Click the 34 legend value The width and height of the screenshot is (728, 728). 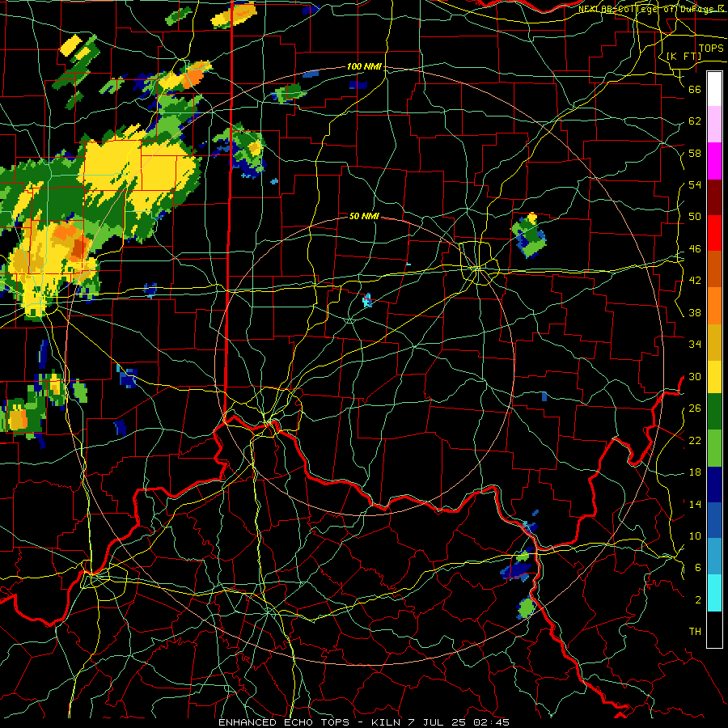[x=695, y=345]
